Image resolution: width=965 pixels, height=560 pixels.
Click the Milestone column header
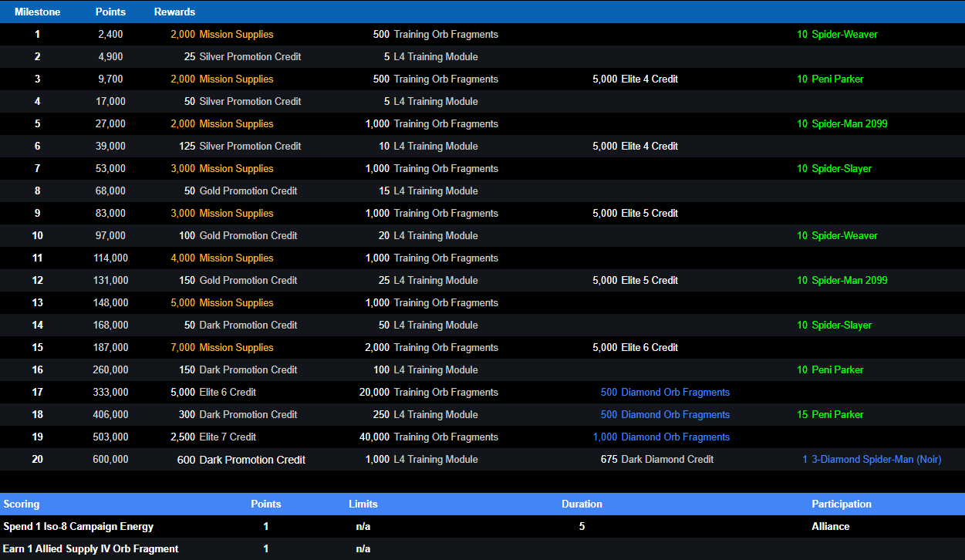pyautogui.click(x=37, y=12)
